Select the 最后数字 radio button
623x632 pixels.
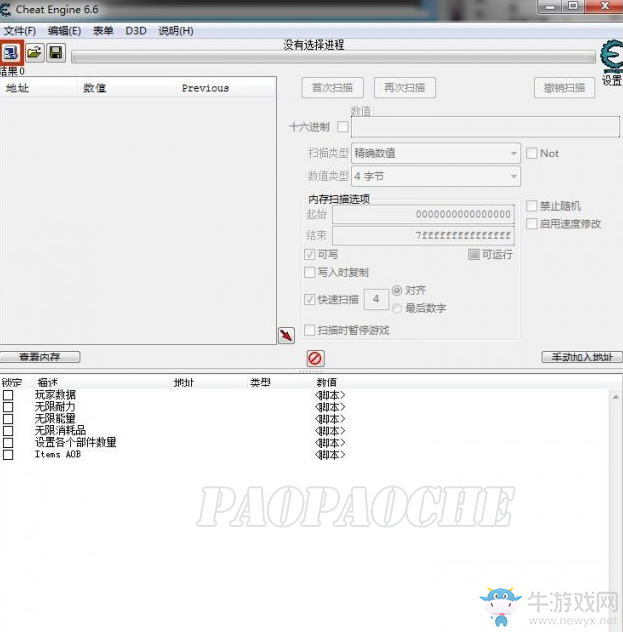[x=397, y=308]
